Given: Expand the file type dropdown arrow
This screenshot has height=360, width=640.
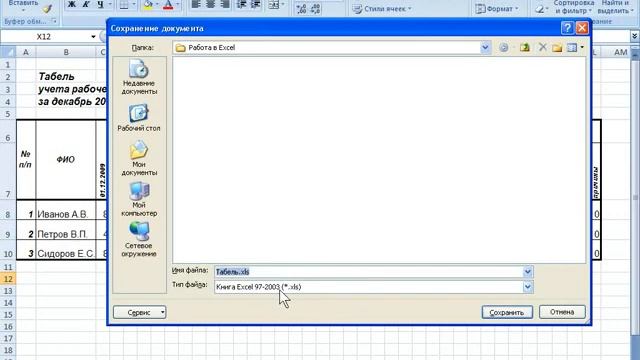Looking at the screenshot, I should pyautogui.click(x=527, y=287).
